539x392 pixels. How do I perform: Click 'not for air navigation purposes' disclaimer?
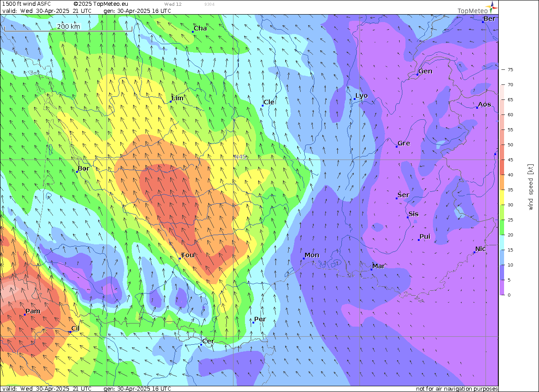[x=457, y=389]
